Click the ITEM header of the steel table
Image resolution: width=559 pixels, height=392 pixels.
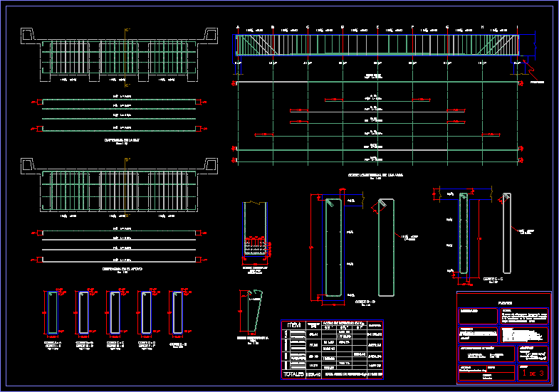[x=293, y=324]
